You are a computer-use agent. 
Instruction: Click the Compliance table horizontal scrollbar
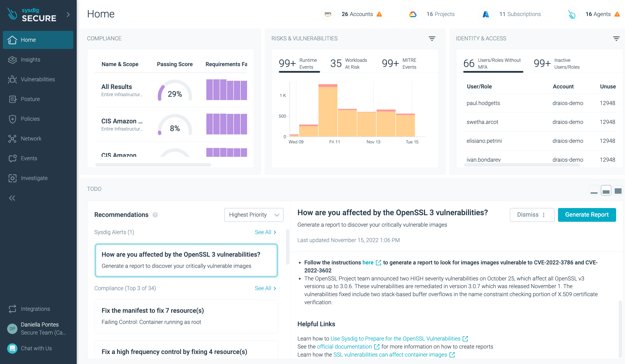click(153, 165)
